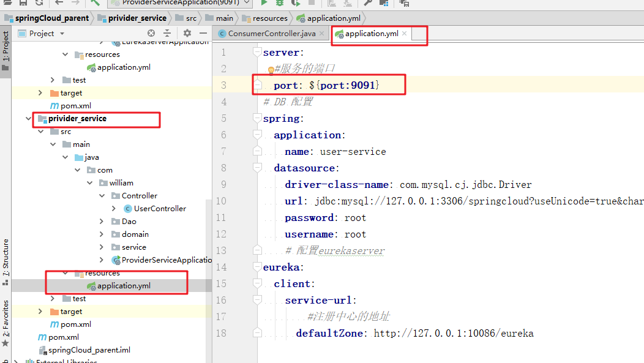Click the privider_service breadcrumb
Viewport: 644px width, 363px height.
point(132,18)
